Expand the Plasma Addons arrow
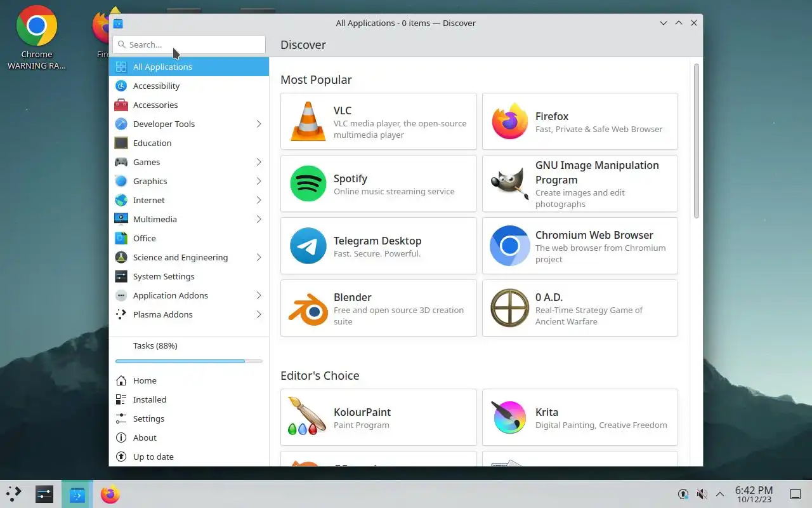The image size is (812, 508). [259, 314]
